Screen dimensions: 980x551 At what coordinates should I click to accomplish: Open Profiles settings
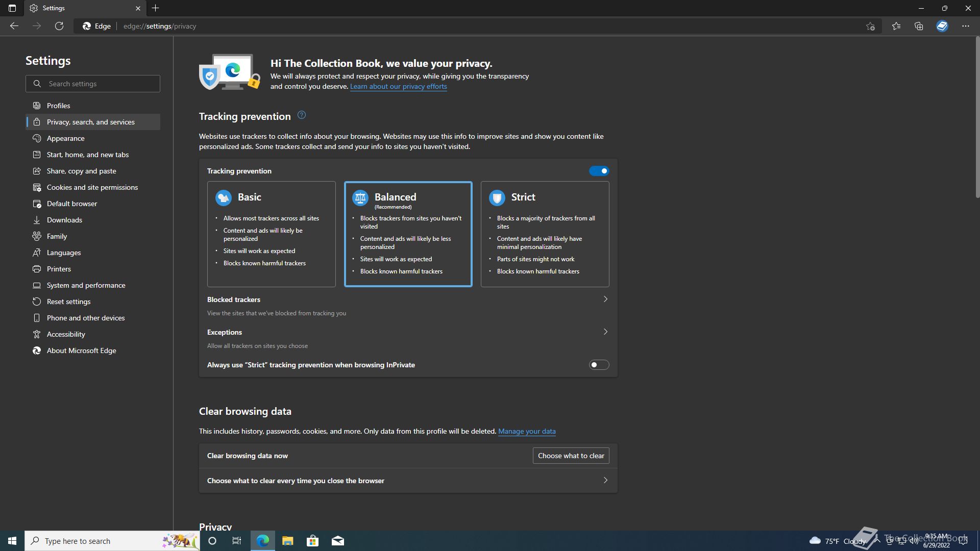pos(93,106)
